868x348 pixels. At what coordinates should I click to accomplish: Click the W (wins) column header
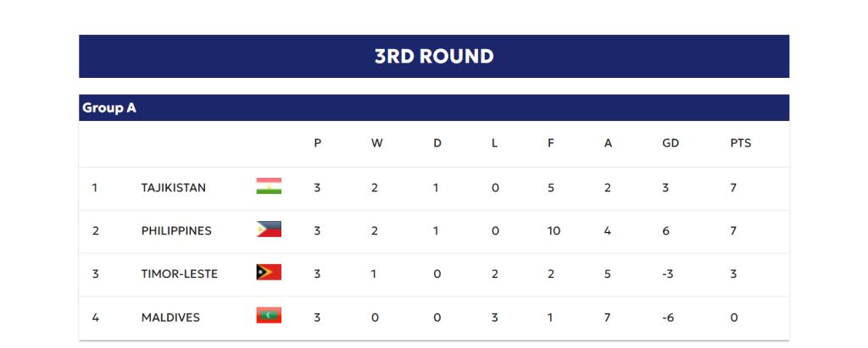coord(376,143)
